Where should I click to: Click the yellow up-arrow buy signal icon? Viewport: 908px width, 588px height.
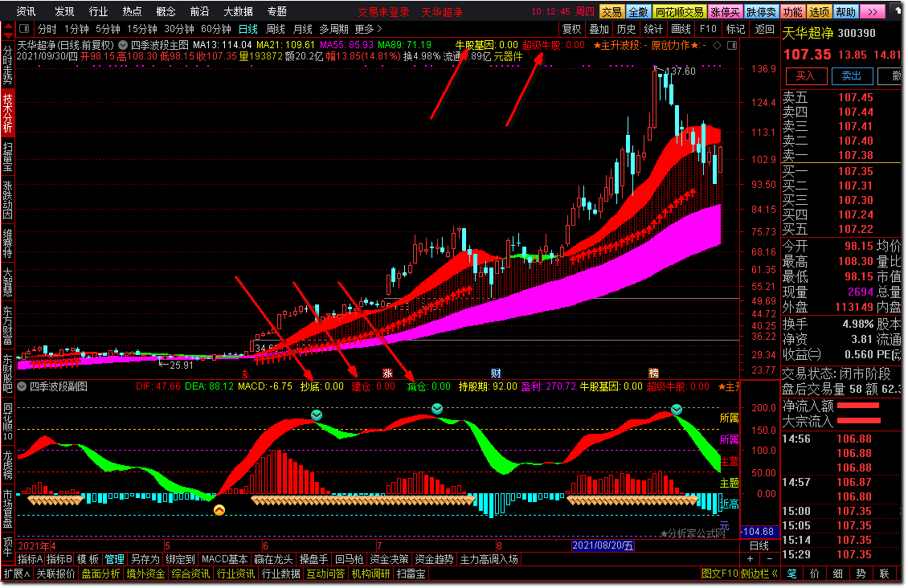[219, 510]
